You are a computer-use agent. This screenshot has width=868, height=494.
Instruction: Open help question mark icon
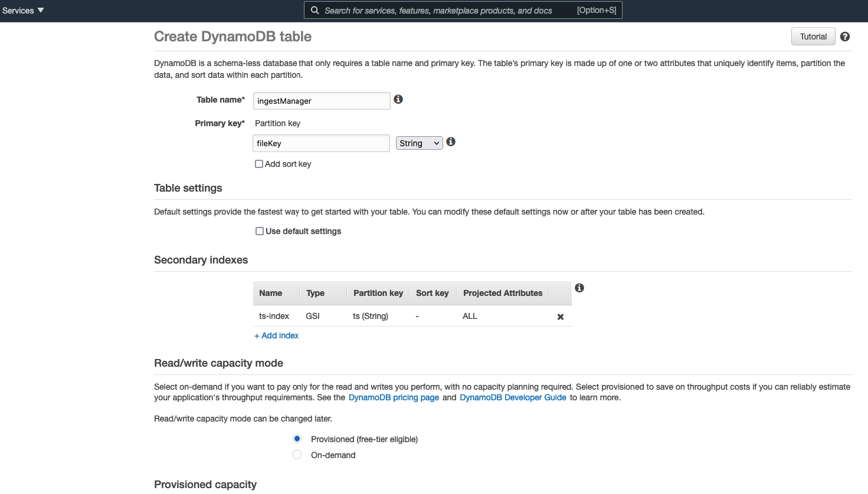(845, 37)
